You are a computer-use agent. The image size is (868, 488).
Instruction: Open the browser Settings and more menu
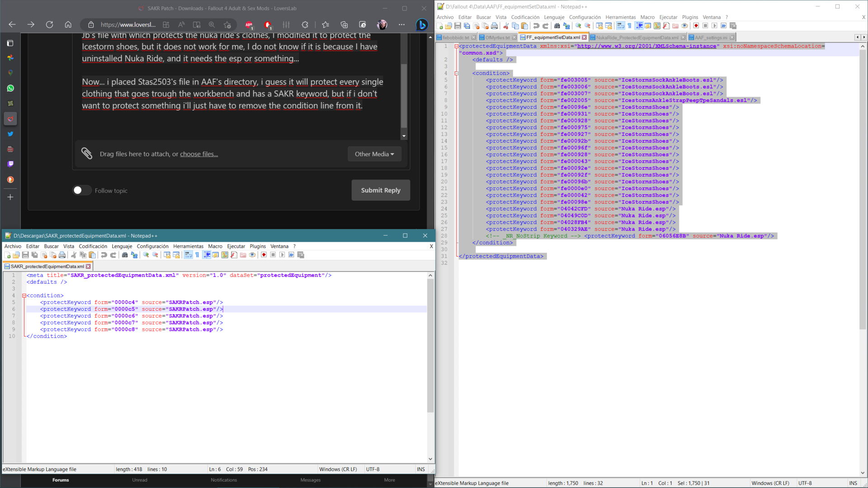(x=401, y=25)
